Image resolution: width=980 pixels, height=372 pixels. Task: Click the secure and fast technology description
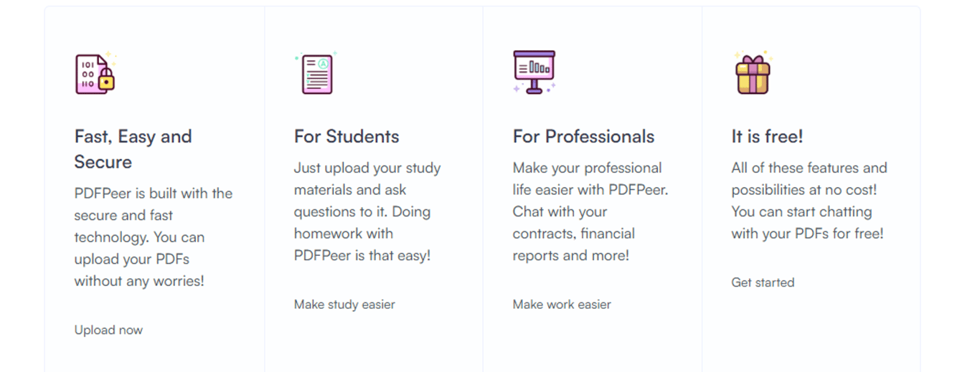click(x=154, y=237)
